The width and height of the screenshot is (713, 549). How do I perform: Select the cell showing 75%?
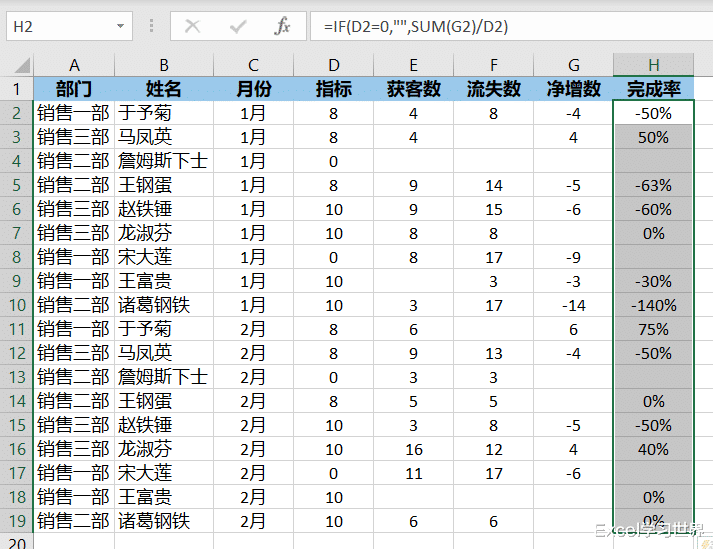tap(653, 329)
